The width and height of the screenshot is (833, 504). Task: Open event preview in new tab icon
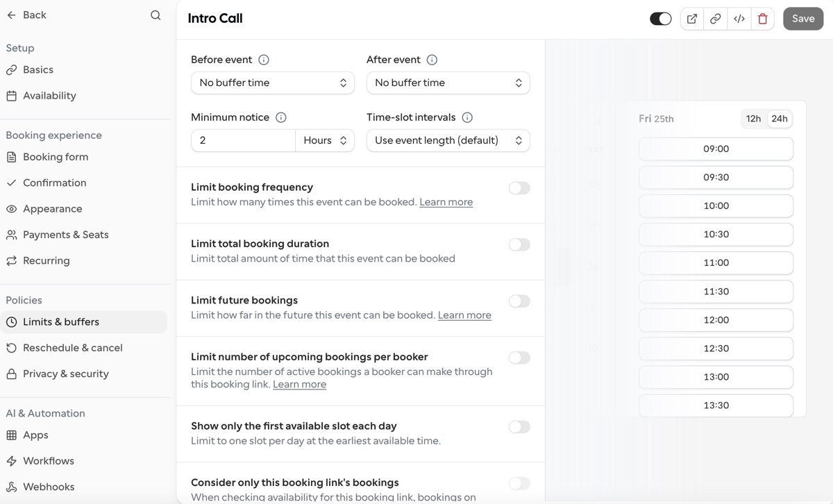(x=692, y=19)
